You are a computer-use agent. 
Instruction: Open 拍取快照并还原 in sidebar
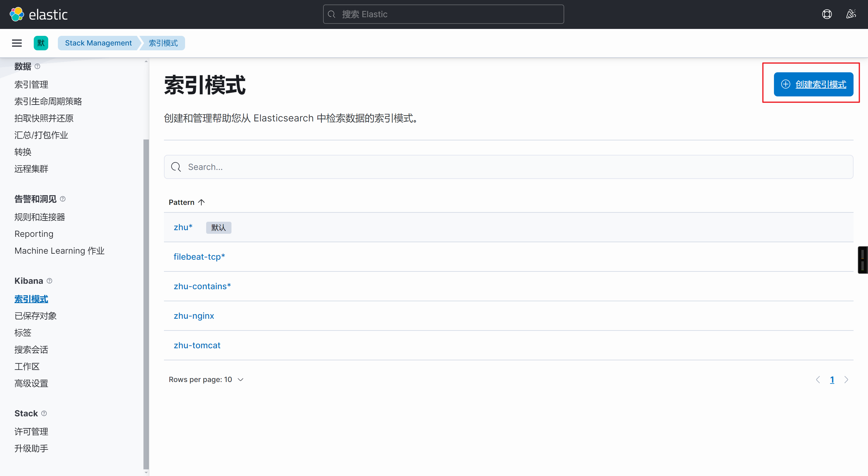tap(44, 118)
